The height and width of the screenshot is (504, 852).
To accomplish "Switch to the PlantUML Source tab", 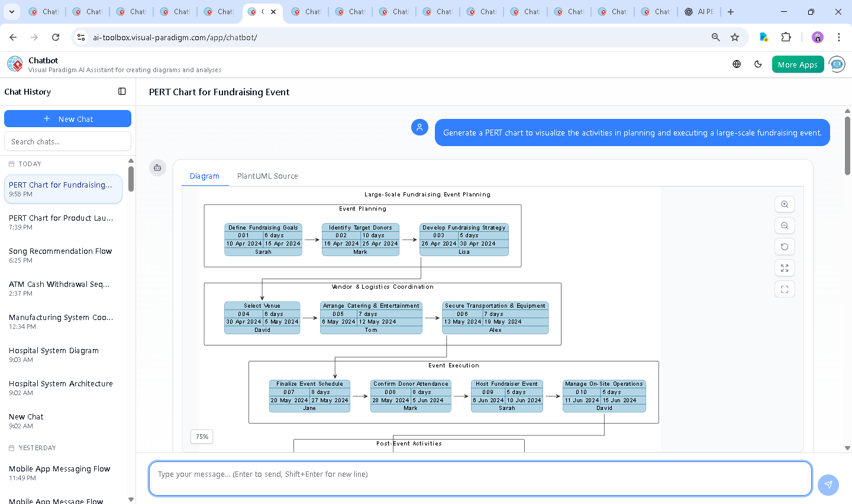I will [x=267, y=176].
